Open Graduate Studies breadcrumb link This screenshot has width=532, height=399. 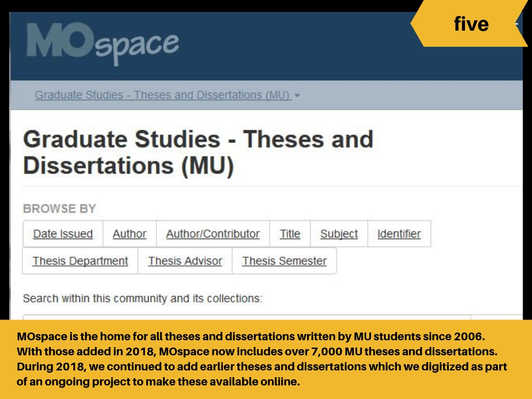coord(162,96)
